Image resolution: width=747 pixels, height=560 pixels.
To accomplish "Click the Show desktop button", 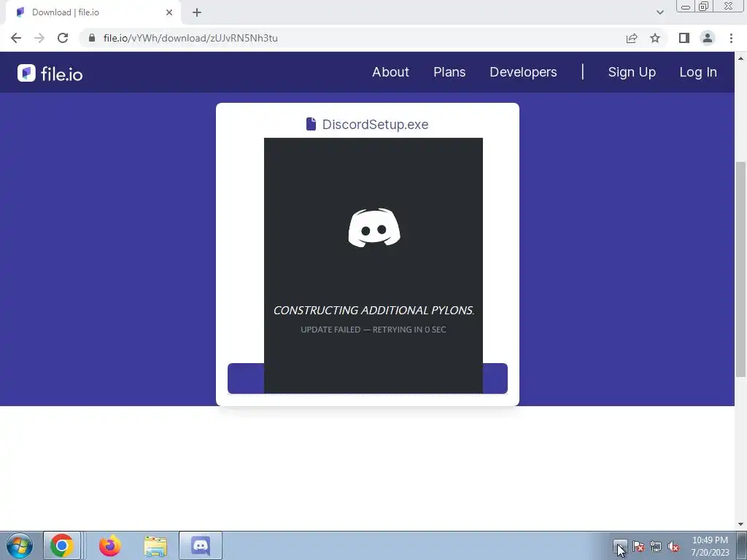I will click(x=742, y=545).
